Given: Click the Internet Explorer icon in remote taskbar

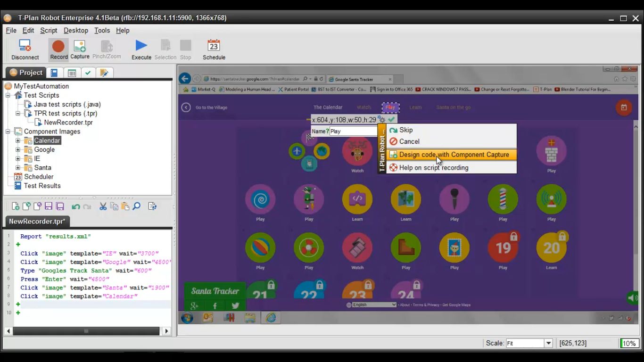Looking at the screenshot, I should (x=271, y=318).
